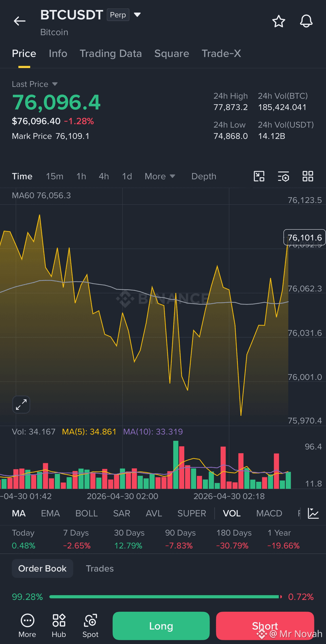Tap the 76,101.6 current price label
The height and width of the screenshot is (644, 326).
304,237
